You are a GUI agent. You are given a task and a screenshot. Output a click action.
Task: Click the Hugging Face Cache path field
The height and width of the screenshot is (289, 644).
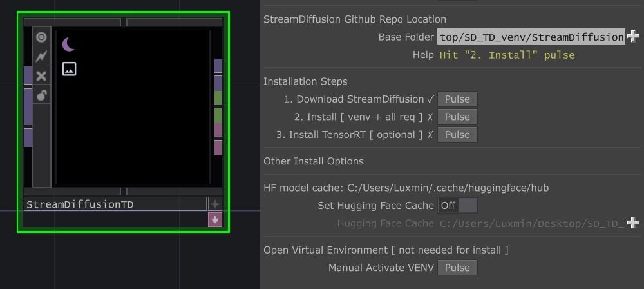(x=531, y=224)
